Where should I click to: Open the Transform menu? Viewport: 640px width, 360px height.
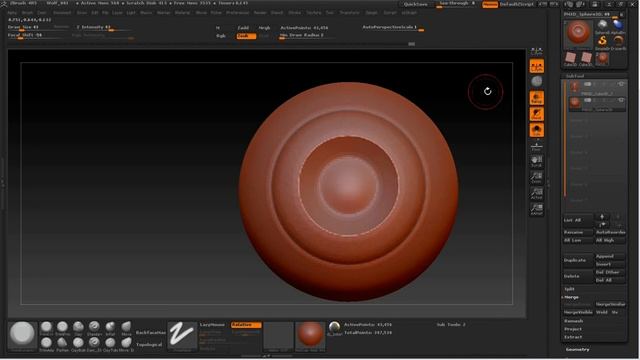coord(349,13)
